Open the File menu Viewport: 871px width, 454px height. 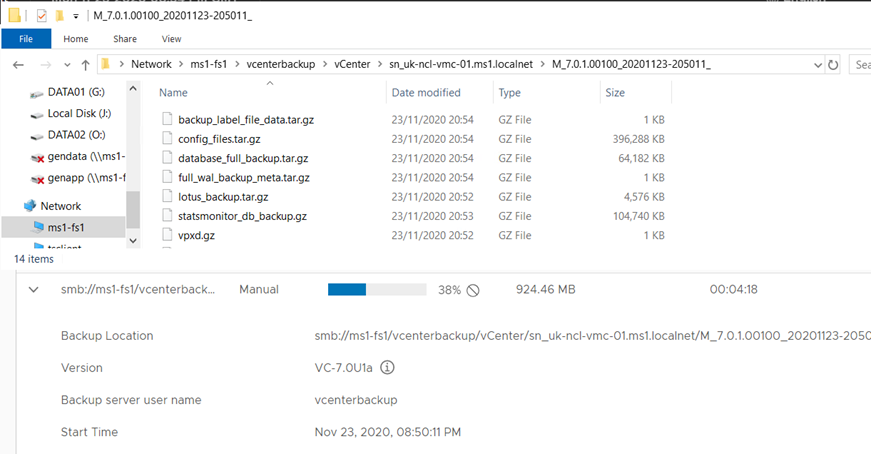point(26,39)
